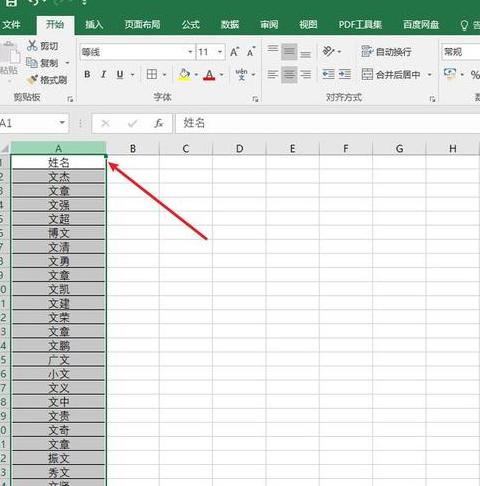The image size is (480, 486).
Task: Select the Format Painter brush
Action: pos(32,80)
